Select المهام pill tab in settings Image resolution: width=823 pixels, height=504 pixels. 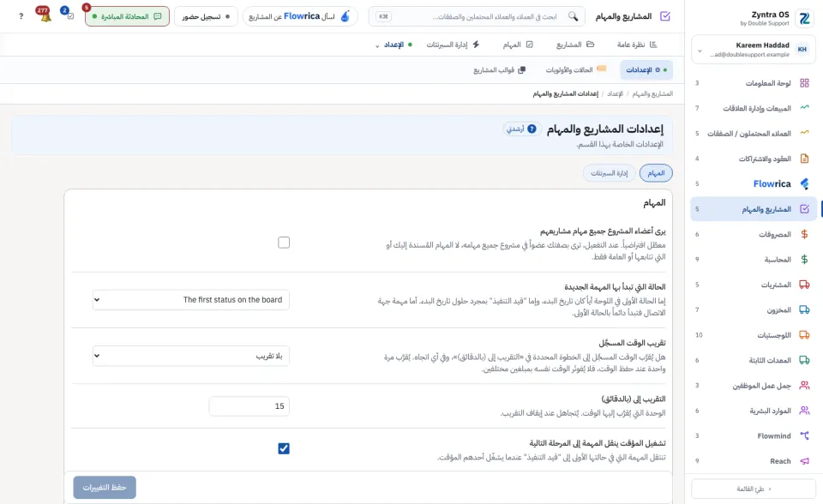(656, 173)
